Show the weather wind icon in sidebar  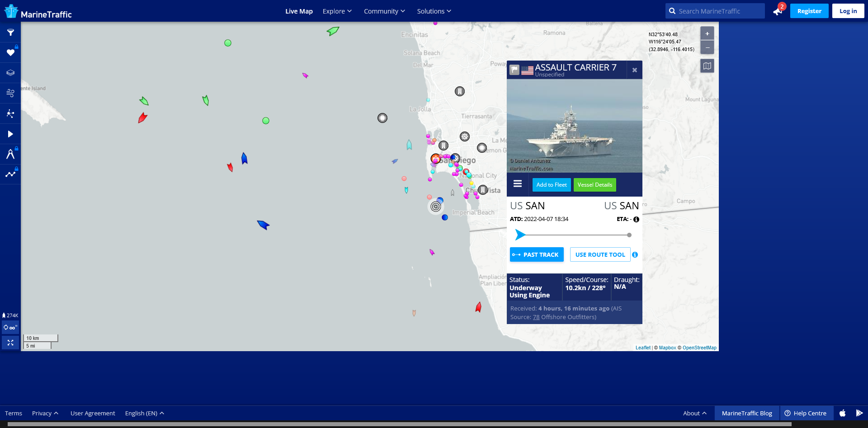click(x=10, y=93)
